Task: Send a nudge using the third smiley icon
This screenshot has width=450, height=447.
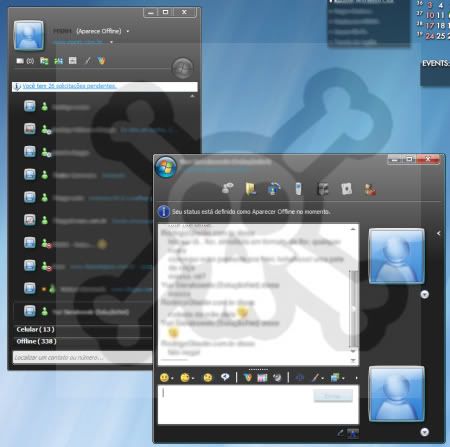Action: [x=208, y=378]
